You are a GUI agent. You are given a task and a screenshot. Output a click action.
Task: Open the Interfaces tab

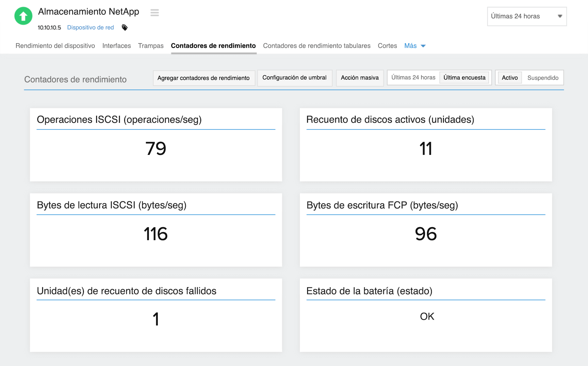[116, 46]
